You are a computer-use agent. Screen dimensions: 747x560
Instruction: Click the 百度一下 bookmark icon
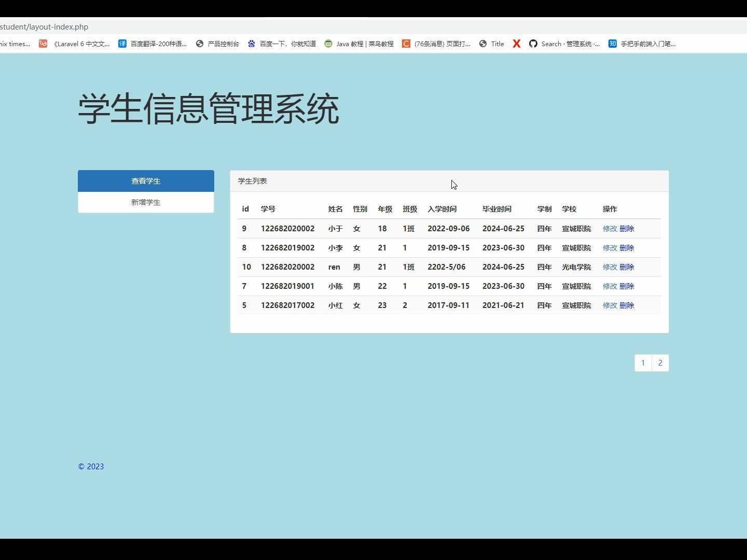pos(252,44)
